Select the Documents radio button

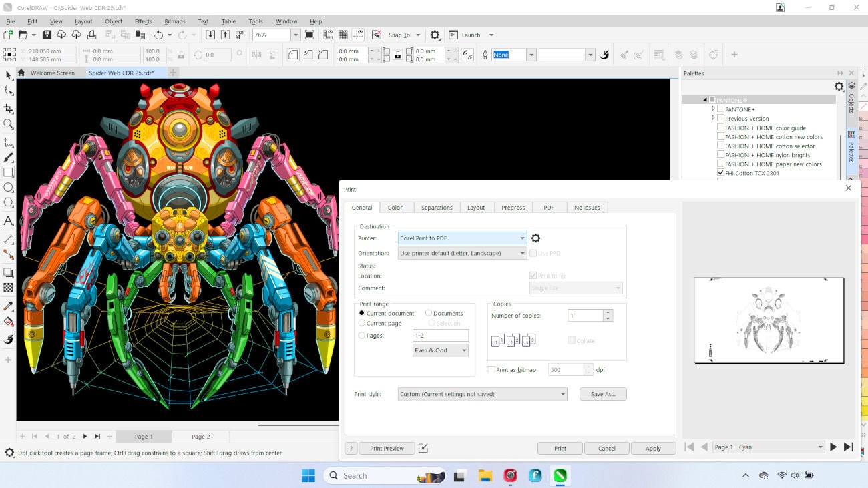(429, 313)
